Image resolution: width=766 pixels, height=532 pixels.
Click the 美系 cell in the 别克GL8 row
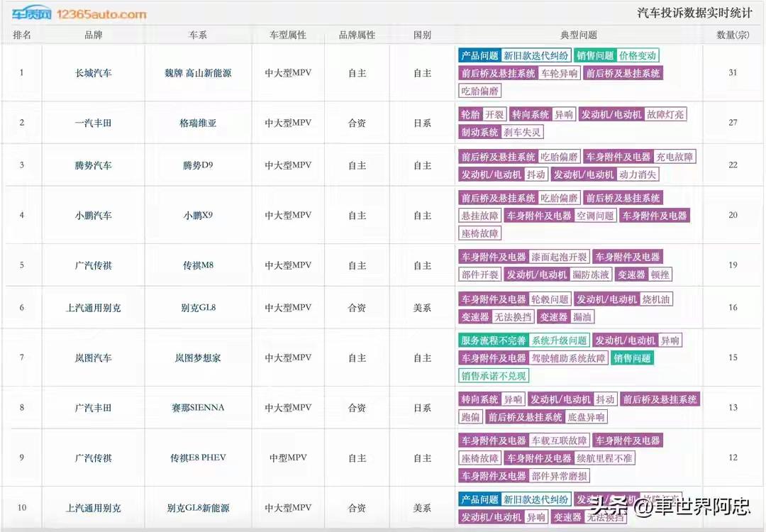(x=422, y=308)
